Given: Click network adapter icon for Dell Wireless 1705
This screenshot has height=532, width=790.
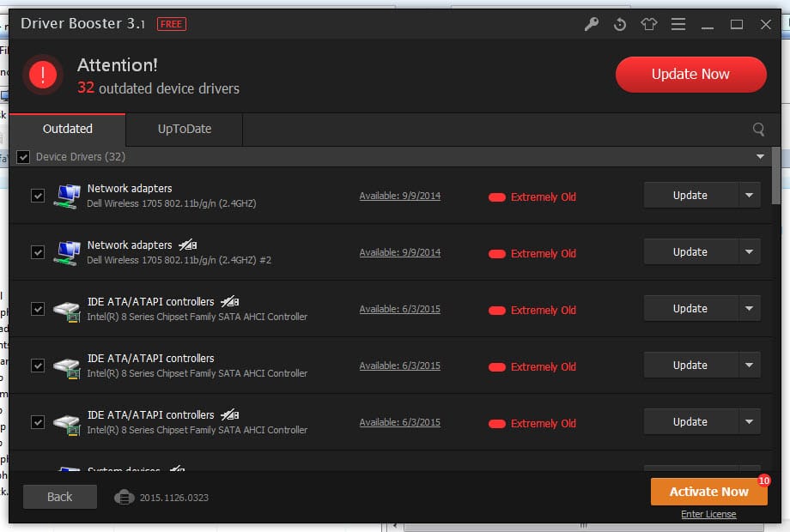Looking at the screenshot, I should tap(67, 196).
